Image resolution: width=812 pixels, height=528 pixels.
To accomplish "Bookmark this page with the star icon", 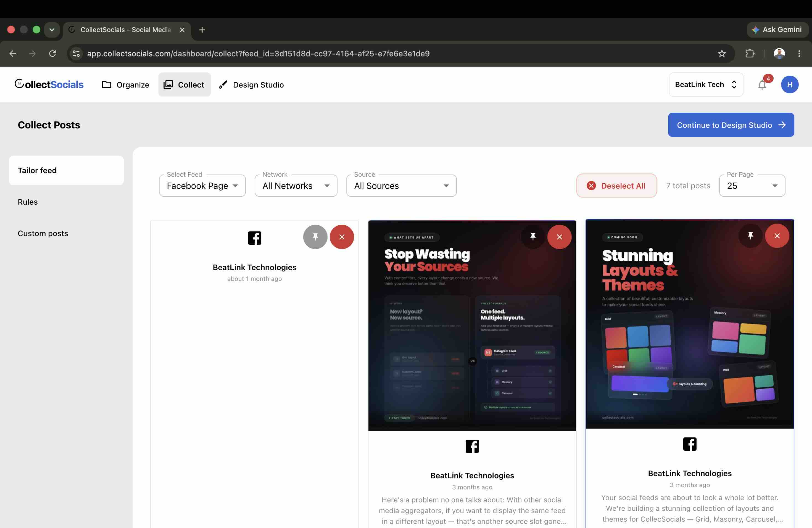I will click(722, 54).
